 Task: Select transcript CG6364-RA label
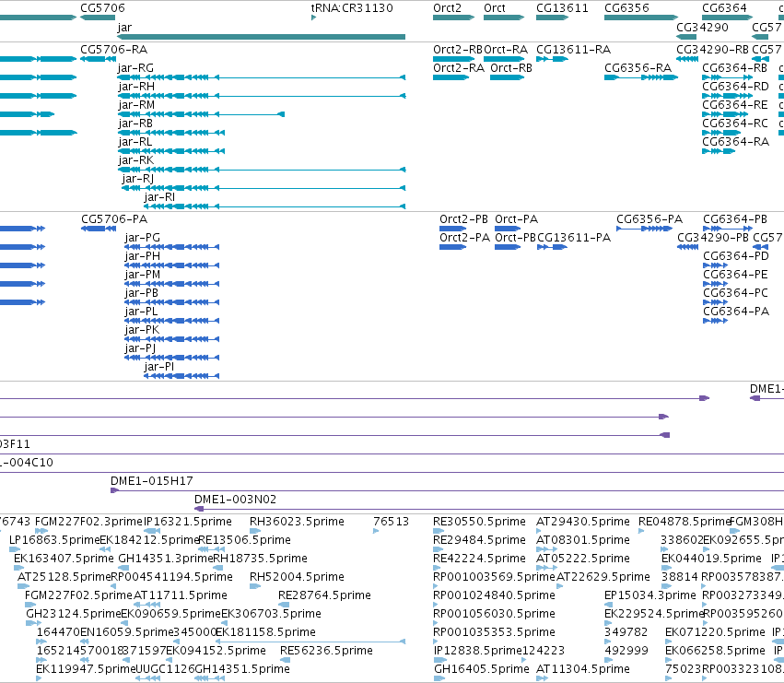pyautogui.click(x=735, y=142)
